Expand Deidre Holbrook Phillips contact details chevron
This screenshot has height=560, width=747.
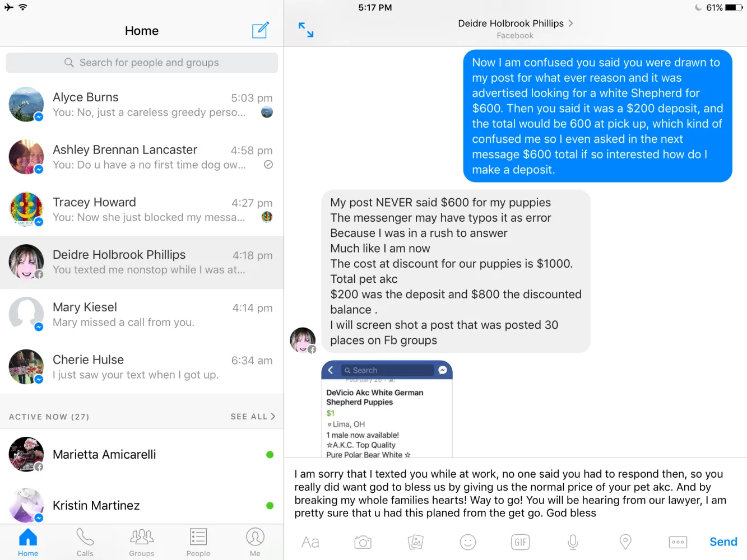pyautogui.click(x=571, y=24)
